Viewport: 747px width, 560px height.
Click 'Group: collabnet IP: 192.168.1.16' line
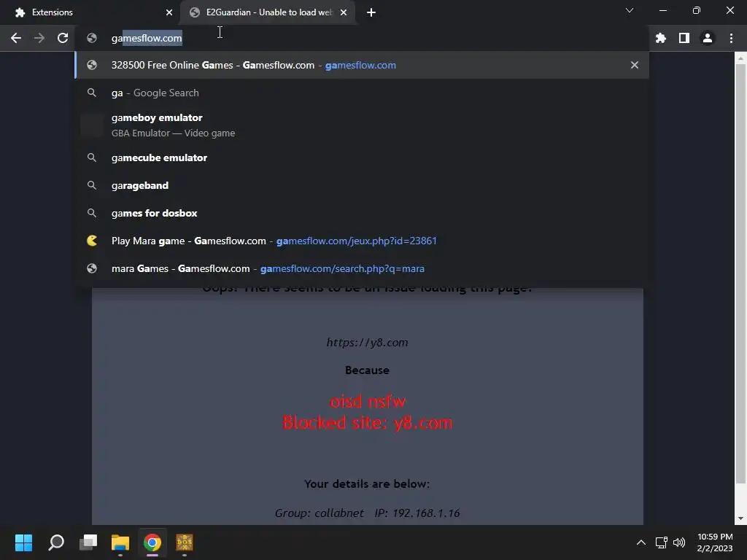[368, 513]
